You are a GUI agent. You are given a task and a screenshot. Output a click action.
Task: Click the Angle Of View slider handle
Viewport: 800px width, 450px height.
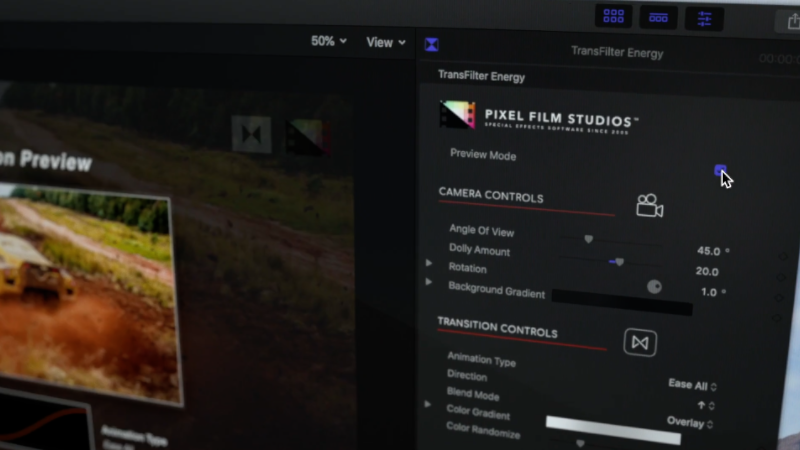(589, 239)
